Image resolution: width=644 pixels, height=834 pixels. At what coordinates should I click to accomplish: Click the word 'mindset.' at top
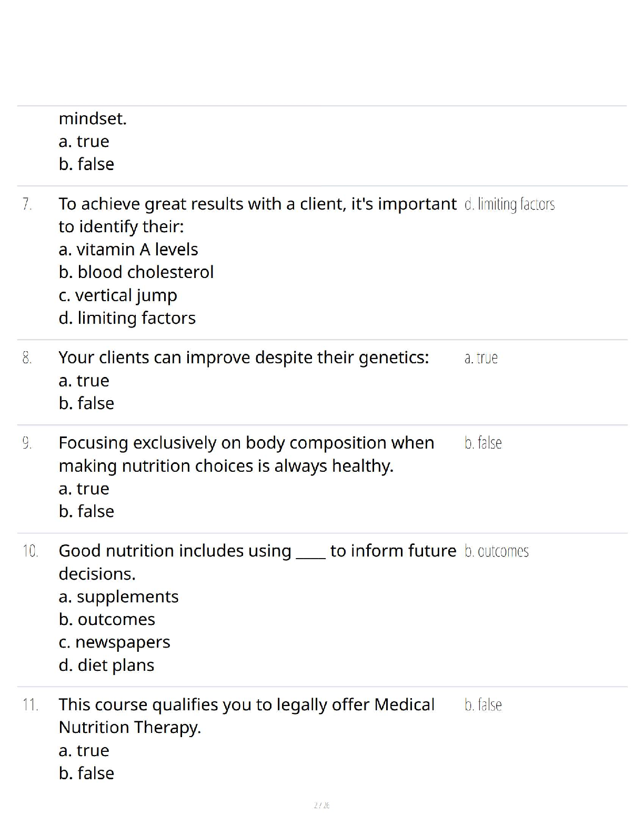93,119
